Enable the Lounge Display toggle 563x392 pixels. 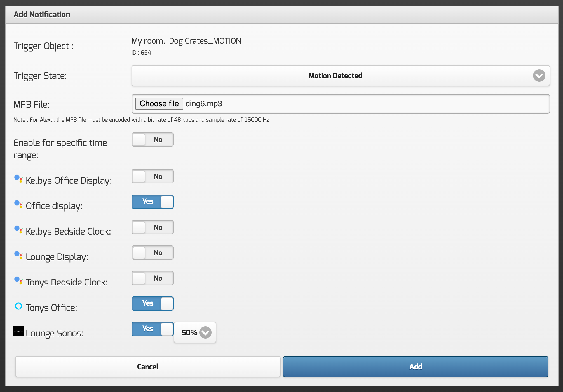[153, 253]
